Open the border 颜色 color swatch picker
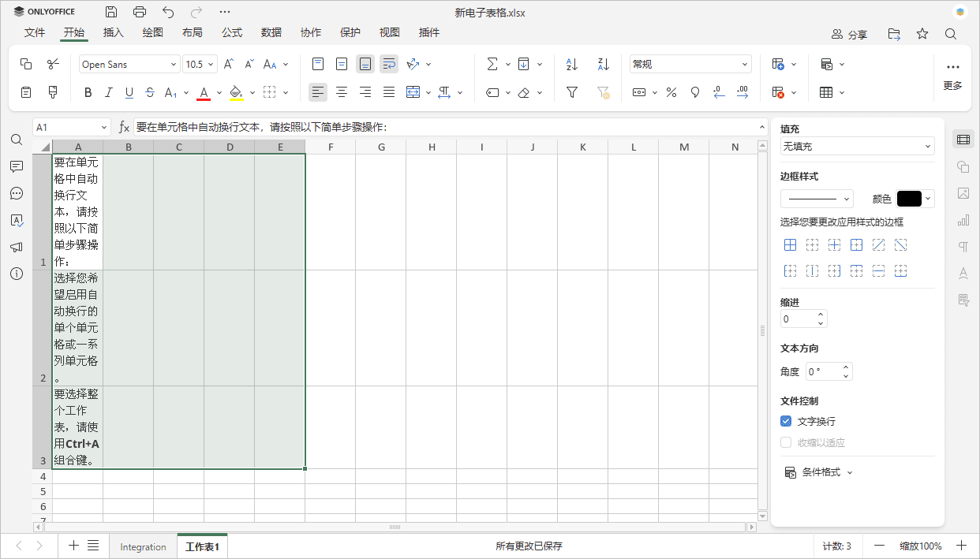The width and height of the screenshot is (980, 559). [x=909, y=199]
